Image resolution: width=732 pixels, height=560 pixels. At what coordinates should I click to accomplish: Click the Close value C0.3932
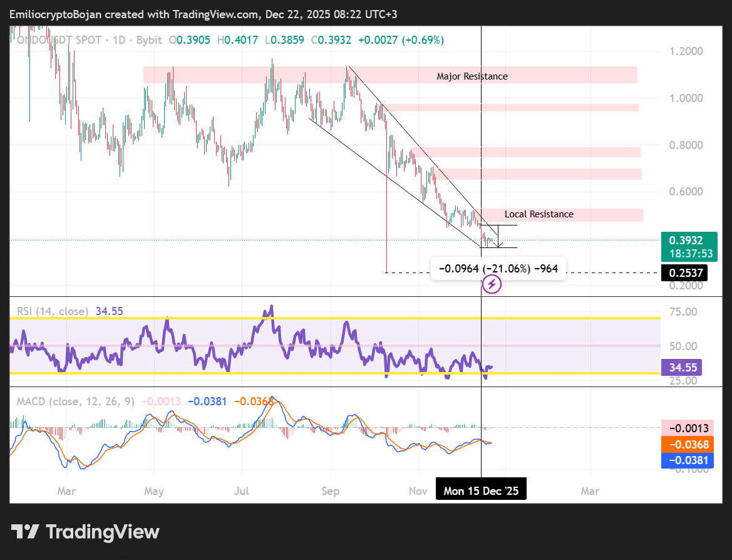(x=331, y=40)
